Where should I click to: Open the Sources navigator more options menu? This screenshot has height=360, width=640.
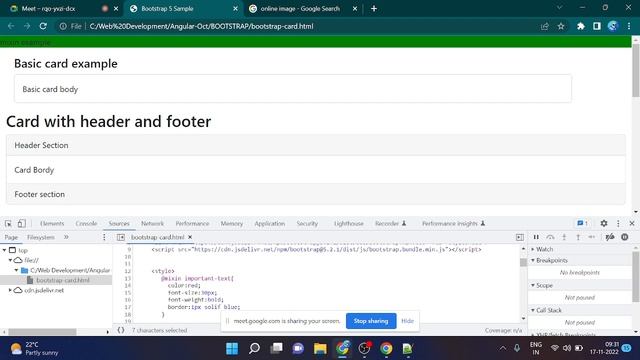(x=104, y=237)
